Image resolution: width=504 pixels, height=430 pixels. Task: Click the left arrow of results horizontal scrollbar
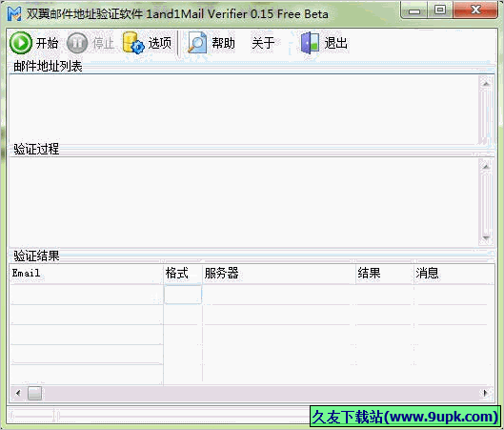[18, 393]
